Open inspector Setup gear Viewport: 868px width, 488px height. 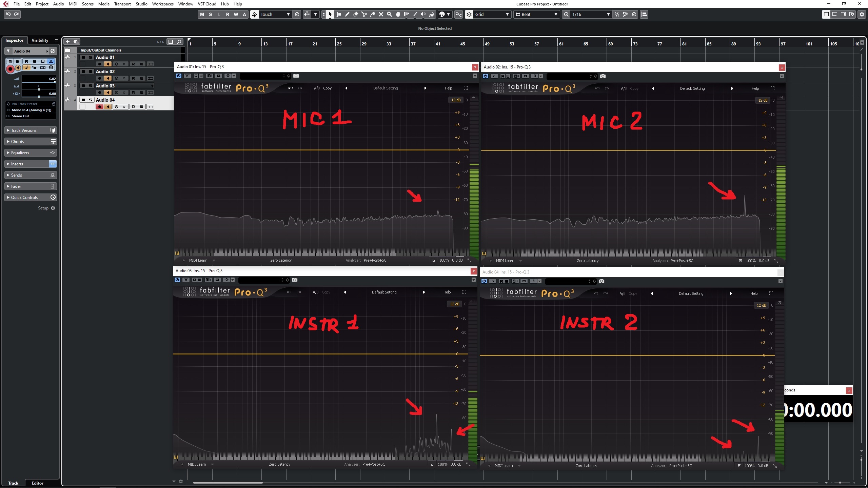pos(53,208)
